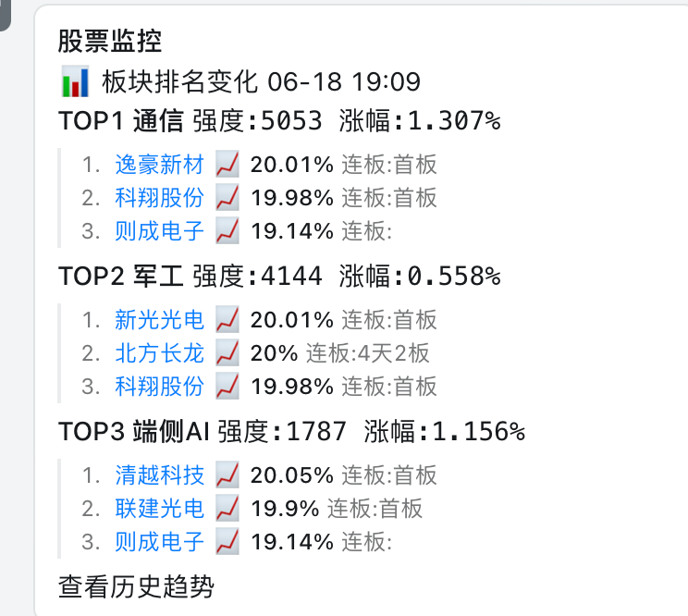Open the 逸豪新材 stock link
Image resolution: width=688 pixels, height=616 pixels.
pos(159,165)
